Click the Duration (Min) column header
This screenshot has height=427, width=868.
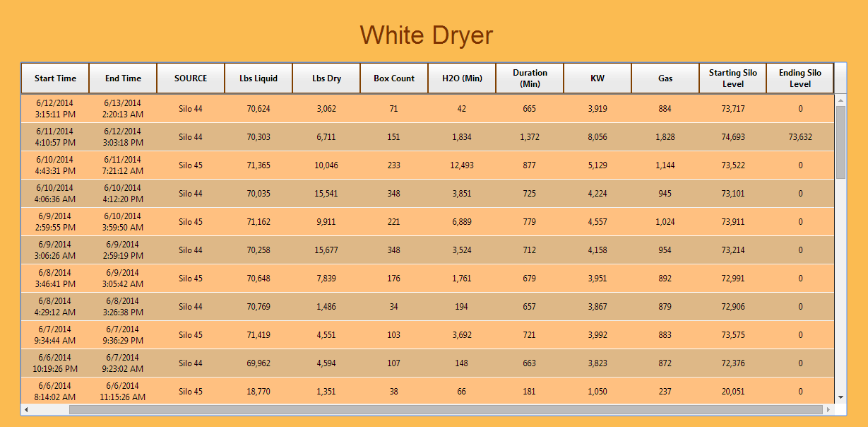[x=530, y=78]
